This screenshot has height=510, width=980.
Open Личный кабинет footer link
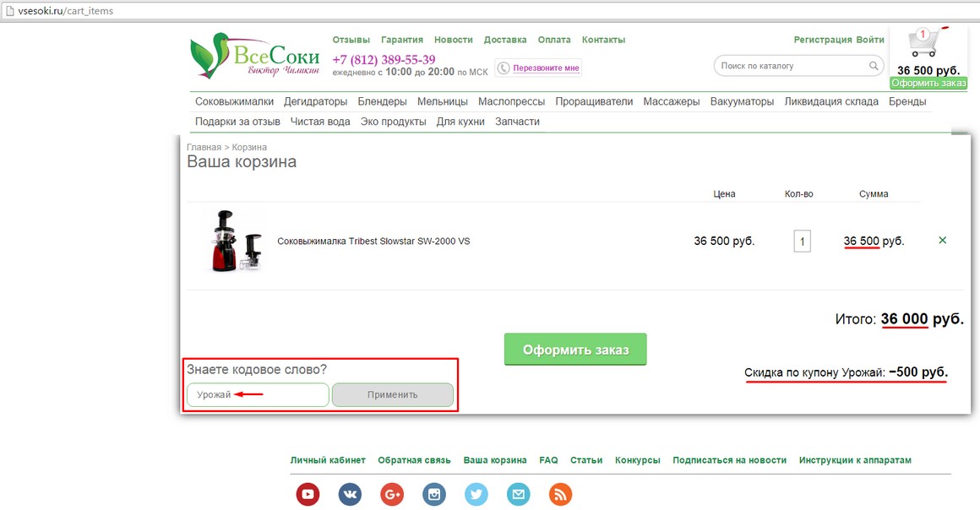(x=328, y=460)
